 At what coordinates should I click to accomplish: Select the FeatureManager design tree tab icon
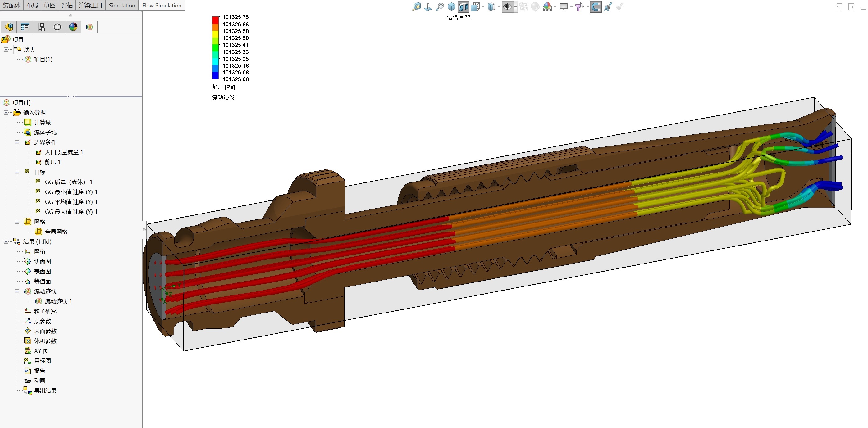coord(9,27)
